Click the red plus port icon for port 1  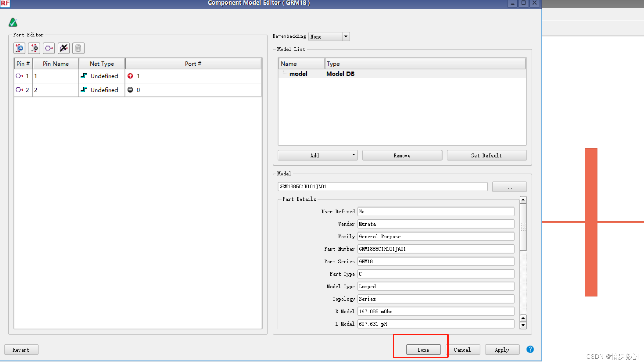click(130, 76)
